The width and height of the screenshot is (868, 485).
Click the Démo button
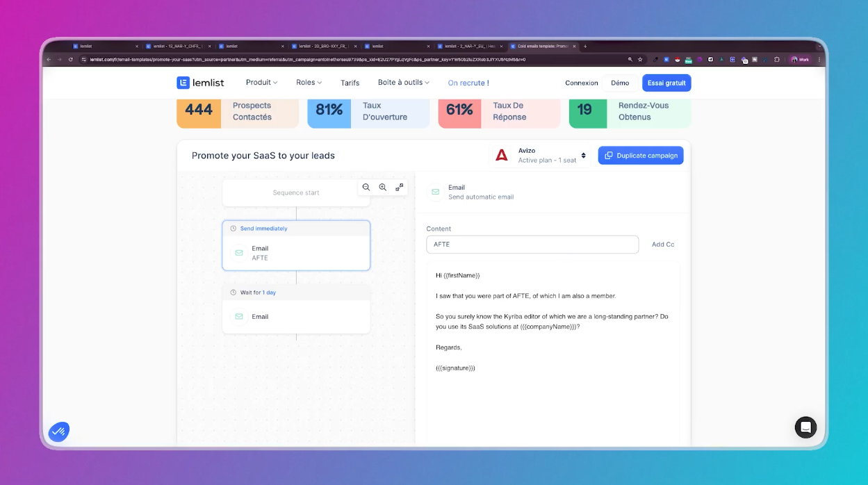[620, 83]
